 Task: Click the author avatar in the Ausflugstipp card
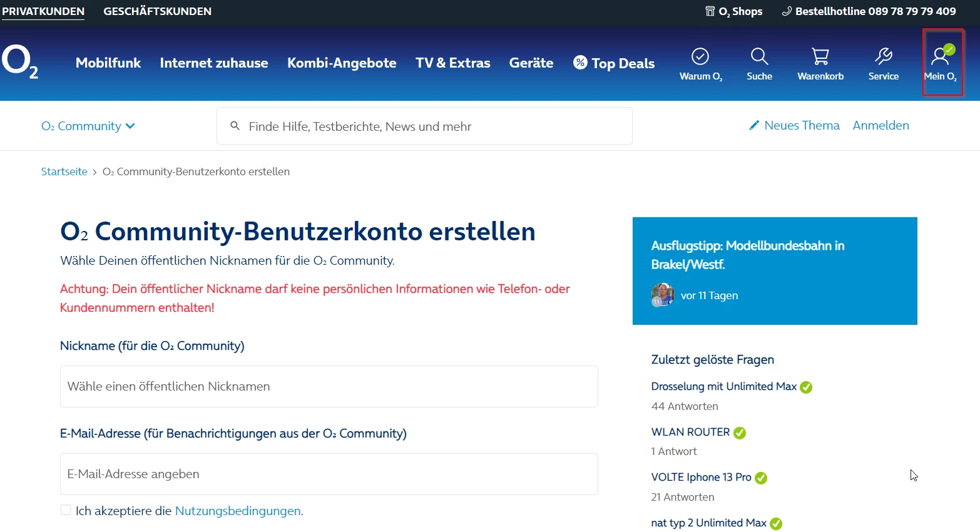coord(663,295)
